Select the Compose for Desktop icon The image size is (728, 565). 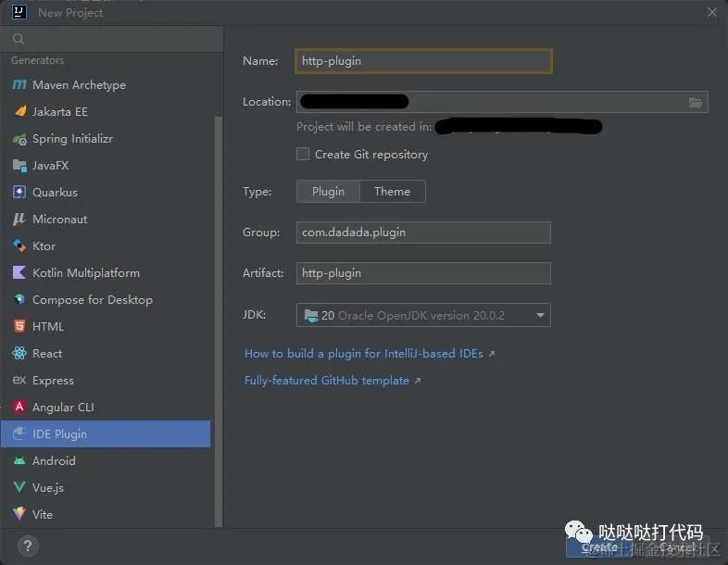click(x=19, y=299)
